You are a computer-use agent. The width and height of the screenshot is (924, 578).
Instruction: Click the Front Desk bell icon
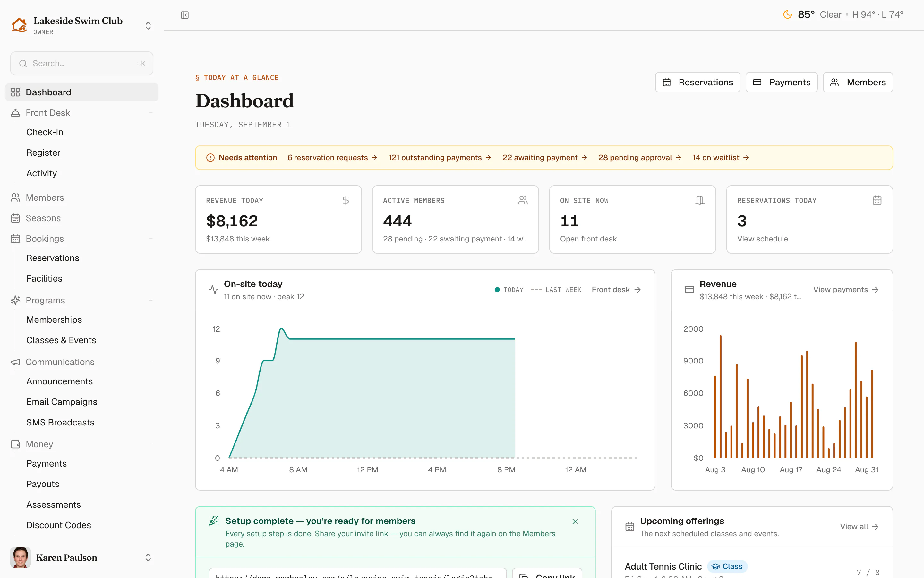(15, 113)
